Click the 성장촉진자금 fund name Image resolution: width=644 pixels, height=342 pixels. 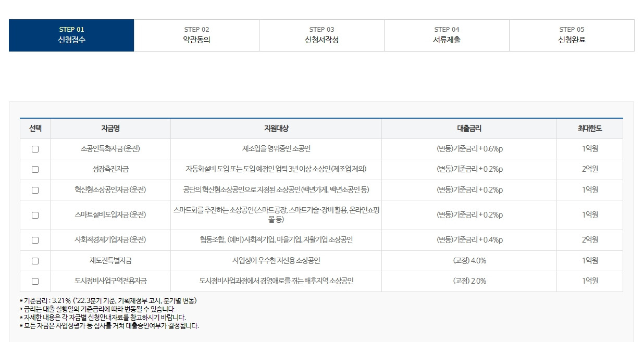click(110, 169)
